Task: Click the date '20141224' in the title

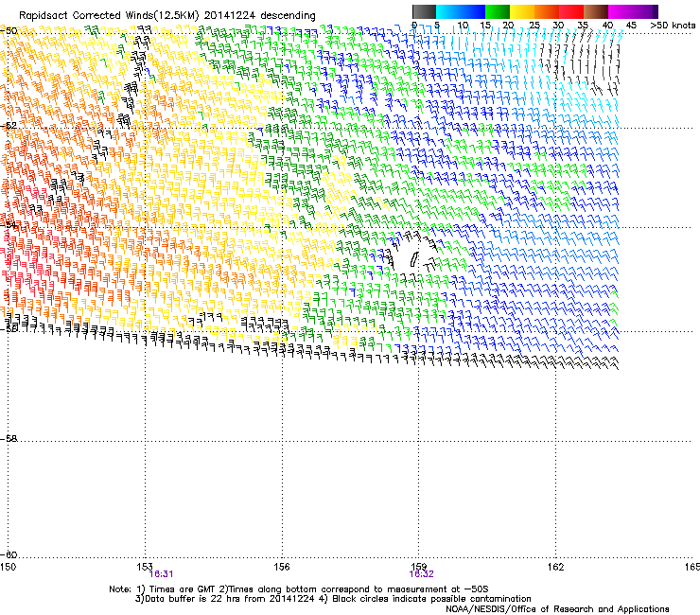Action: 230,16
